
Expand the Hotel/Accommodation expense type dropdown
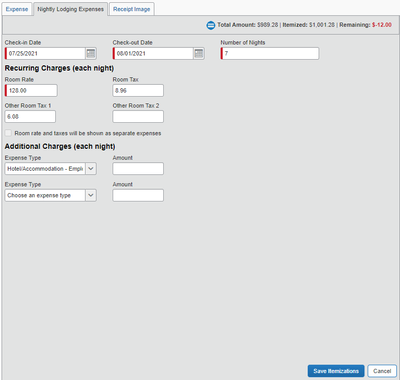pyautogui.click(x=91, y=169)
